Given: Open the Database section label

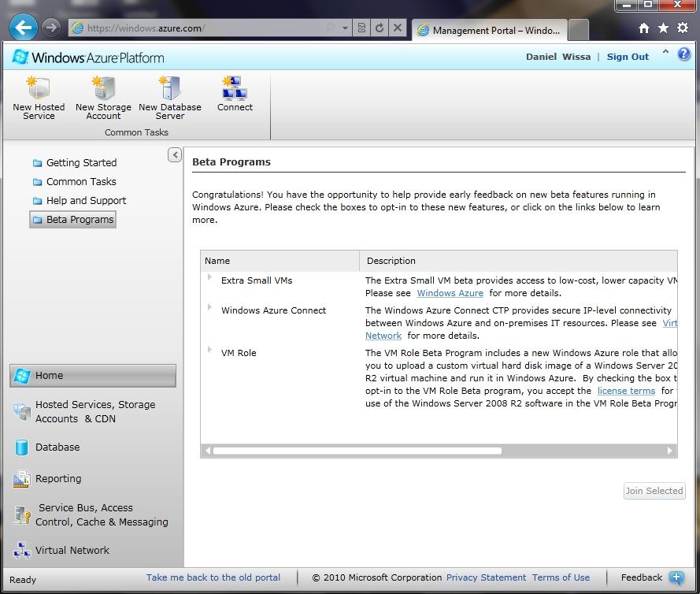Looking at the screenshot, I should [57, 447].
